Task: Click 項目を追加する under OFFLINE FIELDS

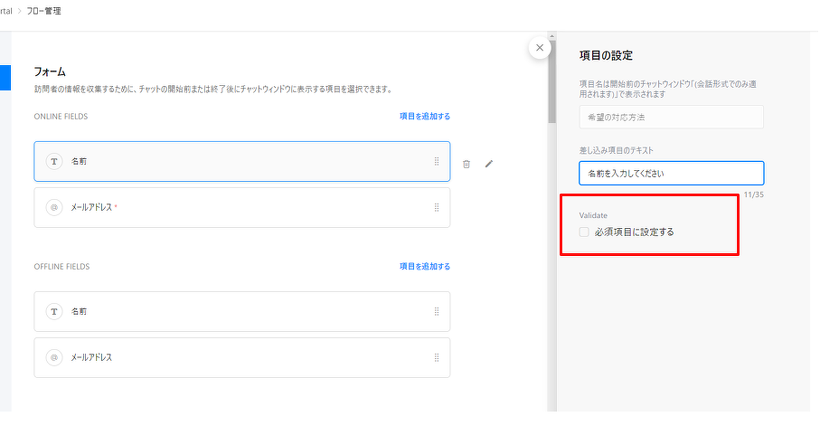Action: (424, 267)
